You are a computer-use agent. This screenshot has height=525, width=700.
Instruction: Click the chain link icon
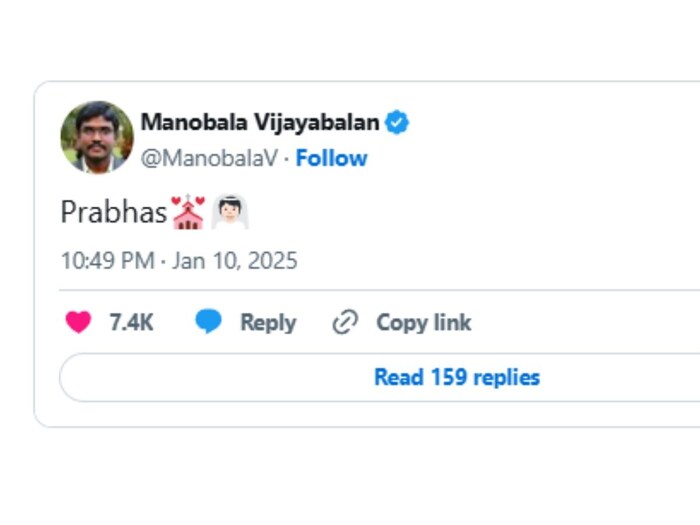[x=345, y=322]
